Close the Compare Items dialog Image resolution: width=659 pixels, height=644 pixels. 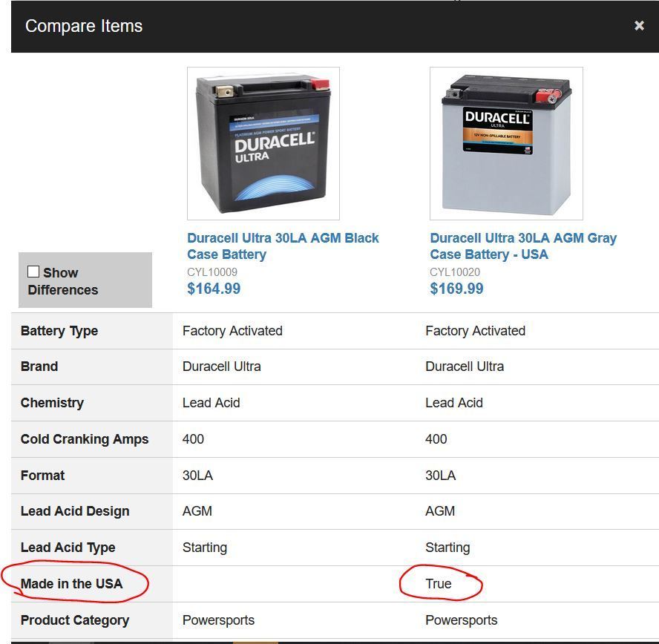click(639, 26)
